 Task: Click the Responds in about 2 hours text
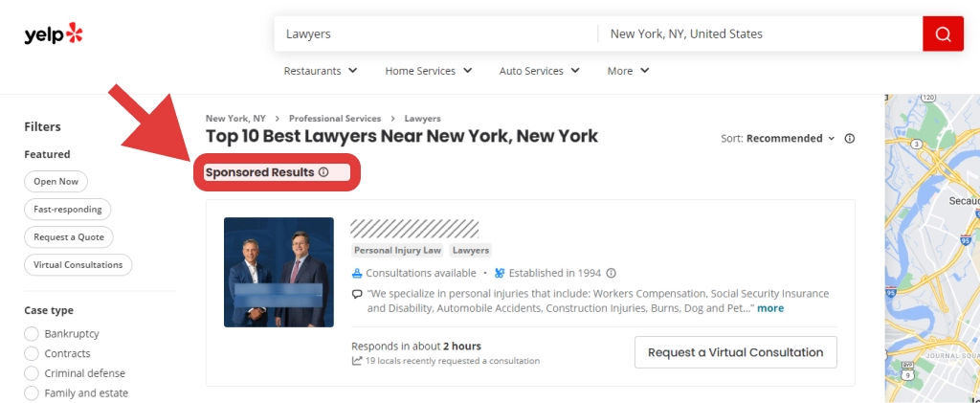(x=416, y=347)
